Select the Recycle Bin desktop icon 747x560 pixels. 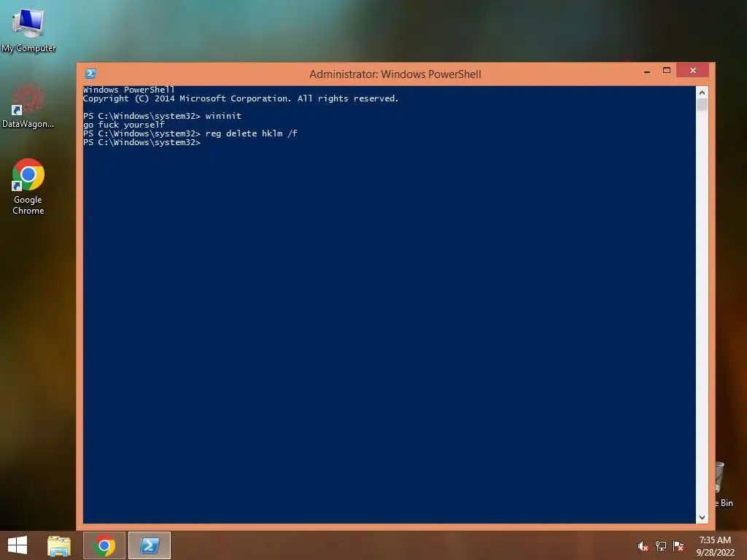724,484
